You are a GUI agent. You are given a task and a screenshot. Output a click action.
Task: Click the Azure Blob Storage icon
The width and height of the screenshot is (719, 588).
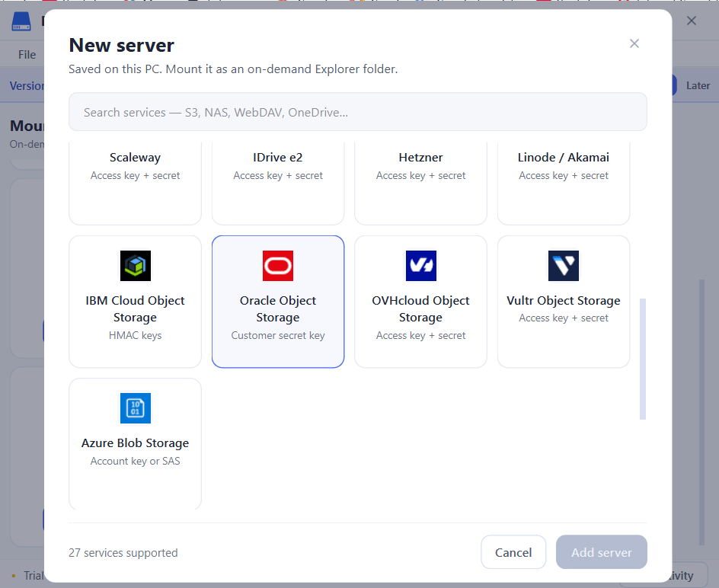pos(136,408)
